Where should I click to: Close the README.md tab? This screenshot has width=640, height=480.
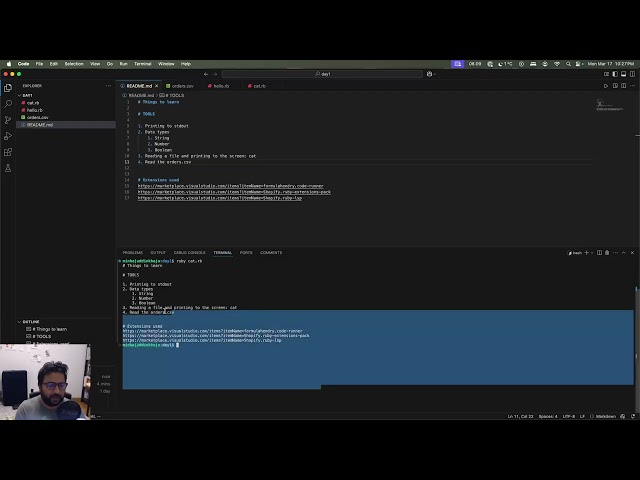coord(157,86)
